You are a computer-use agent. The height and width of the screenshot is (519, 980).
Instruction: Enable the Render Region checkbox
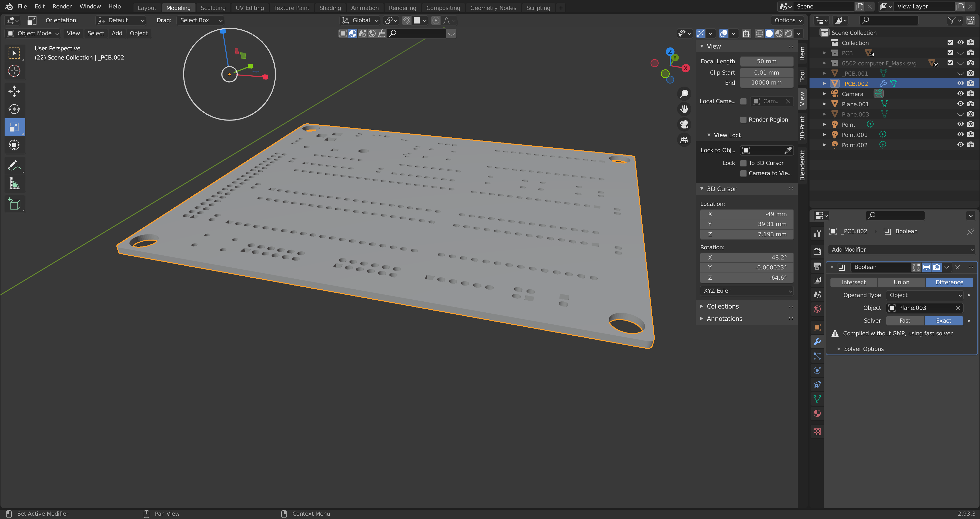pos(743,120)
